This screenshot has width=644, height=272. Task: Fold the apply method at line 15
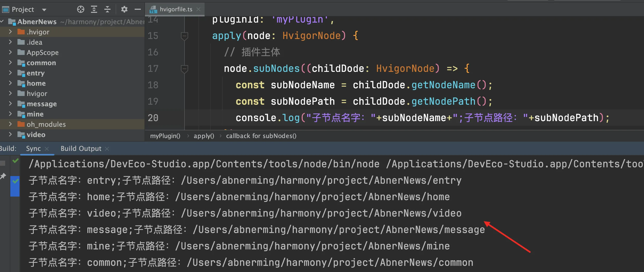tap(184, 36)
